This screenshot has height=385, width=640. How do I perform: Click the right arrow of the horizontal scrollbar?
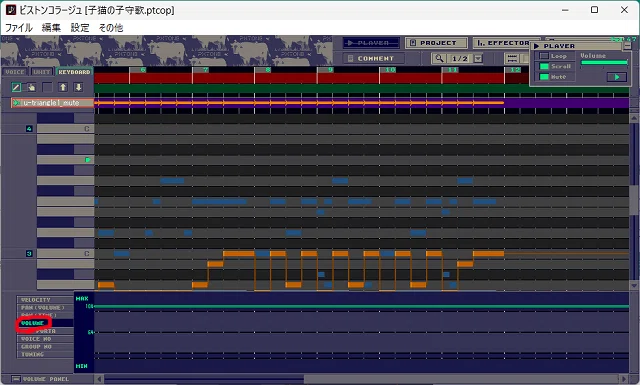coord(623,379)
